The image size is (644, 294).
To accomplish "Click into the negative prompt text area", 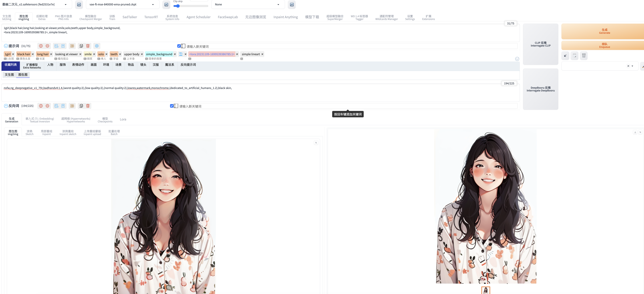I will point(260,92).
